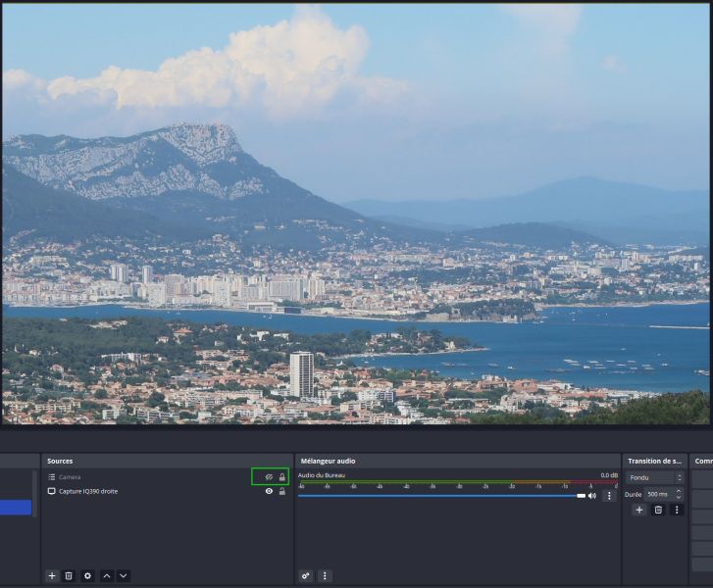
Task: Open the Fondu transition dropdown
Action: (x=654, y=477)
